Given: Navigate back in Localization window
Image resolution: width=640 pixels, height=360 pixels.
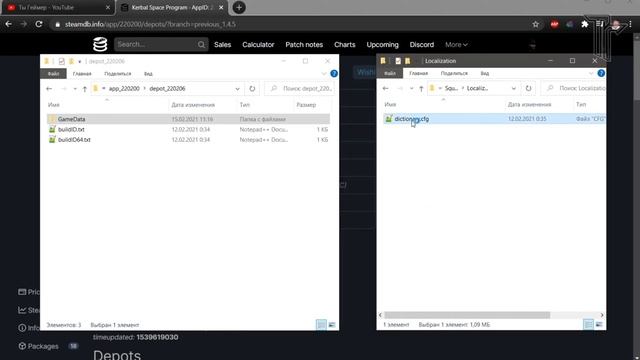Looking at the screenshot, I should [385, 88].
